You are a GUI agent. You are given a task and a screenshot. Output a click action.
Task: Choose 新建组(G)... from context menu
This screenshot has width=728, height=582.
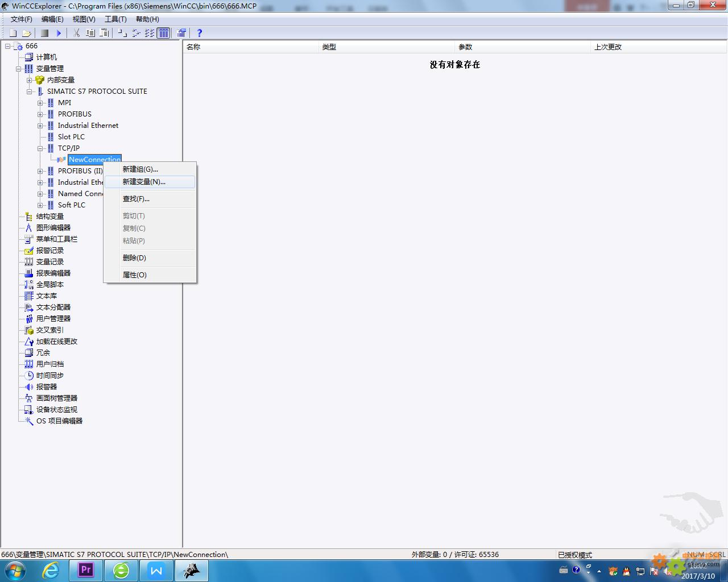click(x=150, y=169)
